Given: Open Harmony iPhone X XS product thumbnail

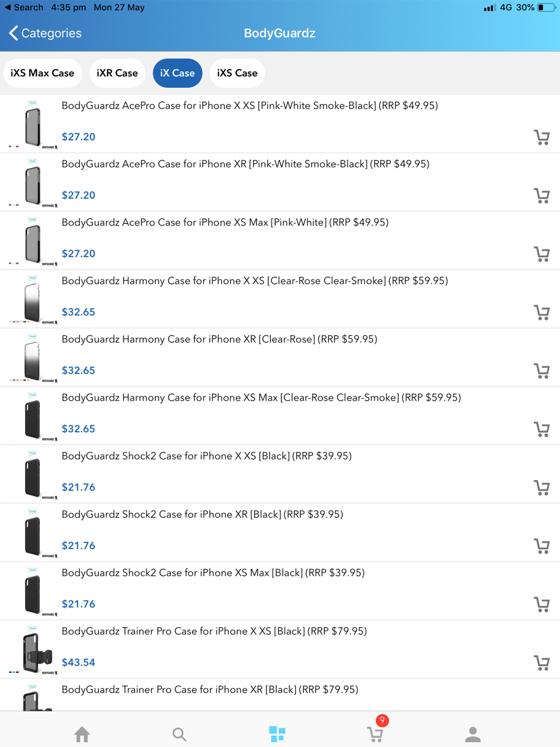Looking at the screenshot, I should point(32,300).
